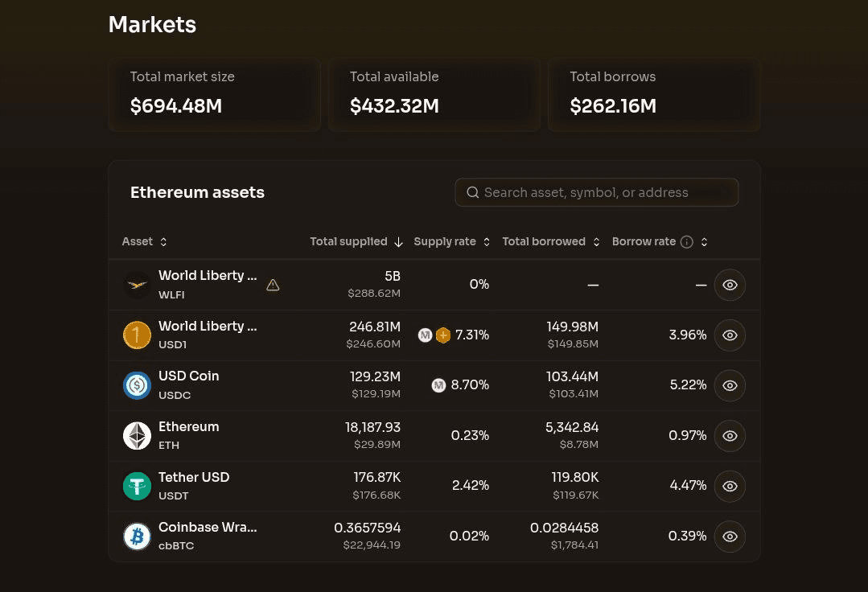Click the eye icon for Ethereum row
Screen dimensions: 868x592
(x=730, y=436)
